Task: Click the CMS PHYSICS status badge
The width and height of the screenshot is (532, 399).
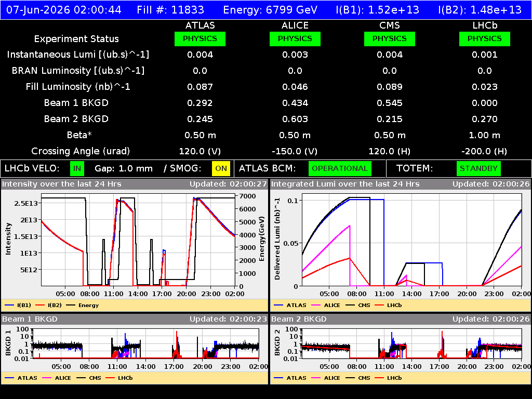Action: tap(390, 38)
